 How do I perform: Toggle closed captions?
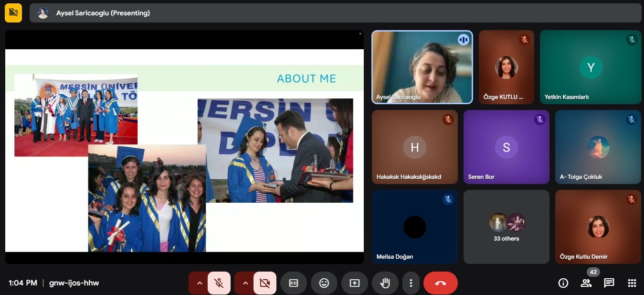click(294, 283)
